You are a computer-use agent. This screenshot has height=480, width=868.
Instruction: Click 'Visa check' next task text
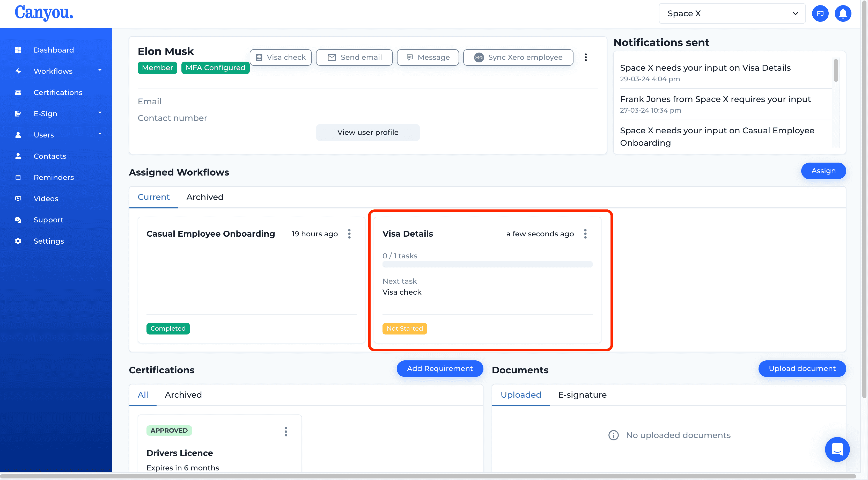(x=402, y=292)
